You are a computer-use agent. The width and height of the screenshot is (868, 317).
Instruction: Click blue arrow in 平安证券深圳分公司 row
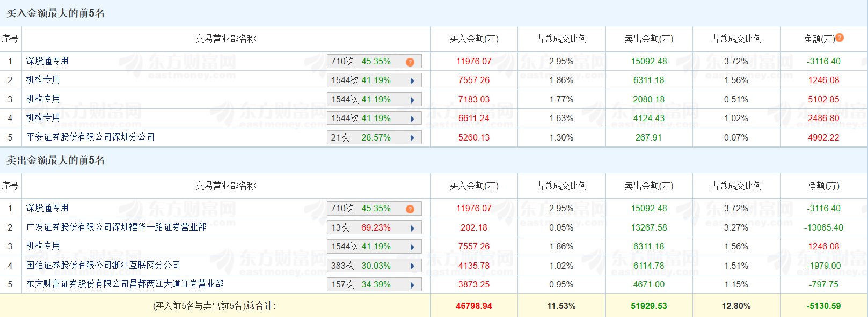(x=412, y=138)
